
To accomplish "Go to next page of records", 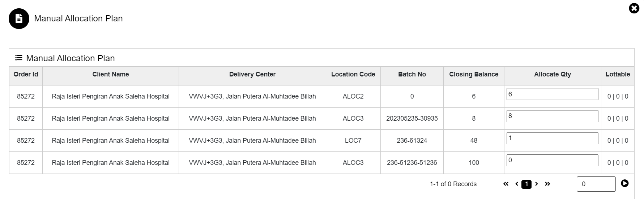I will (537, 184).
